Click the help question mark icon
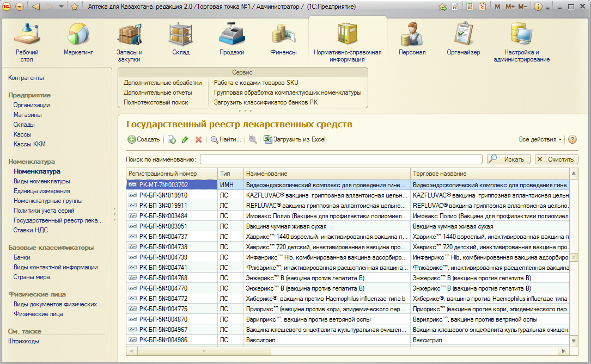591x364 pixels. tap(572, 139)
